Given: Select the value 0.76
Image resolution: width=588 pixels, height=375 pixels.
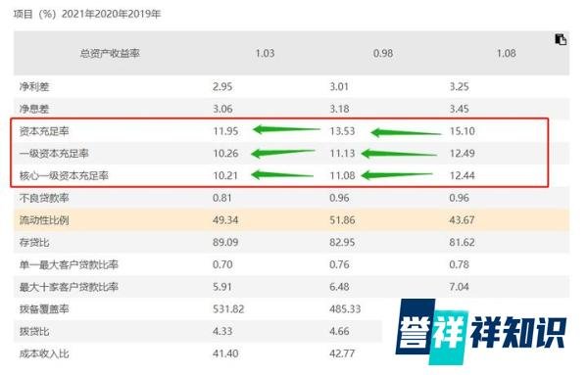Looking at the screenshot, I should coord(339,265).
